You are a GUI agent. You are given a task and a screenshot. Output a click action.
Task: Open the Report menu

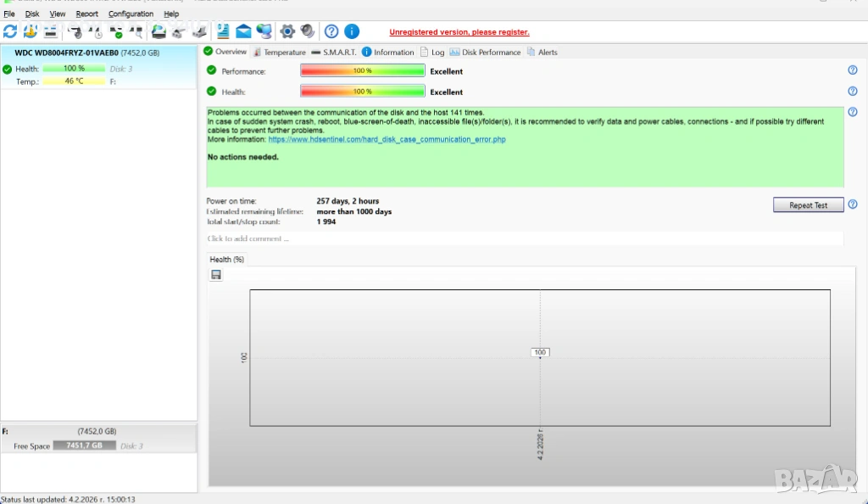tap(86, 14)
